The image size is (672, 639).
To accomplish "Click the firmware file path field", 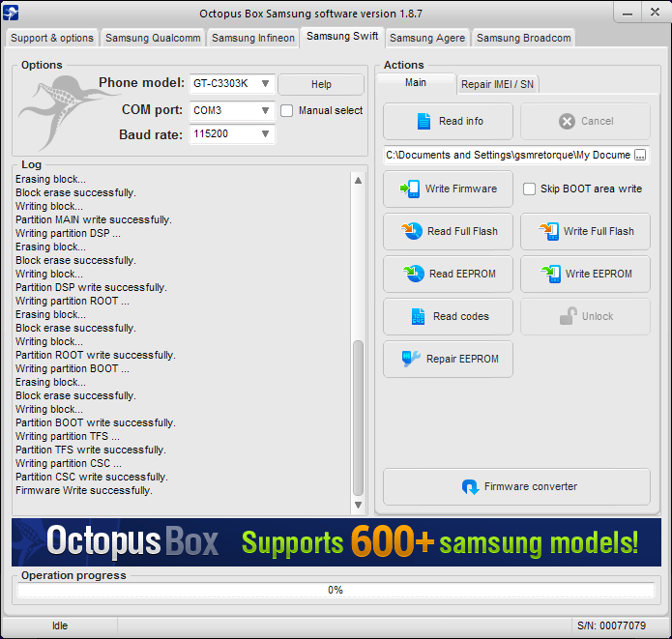I will (509, 155).
